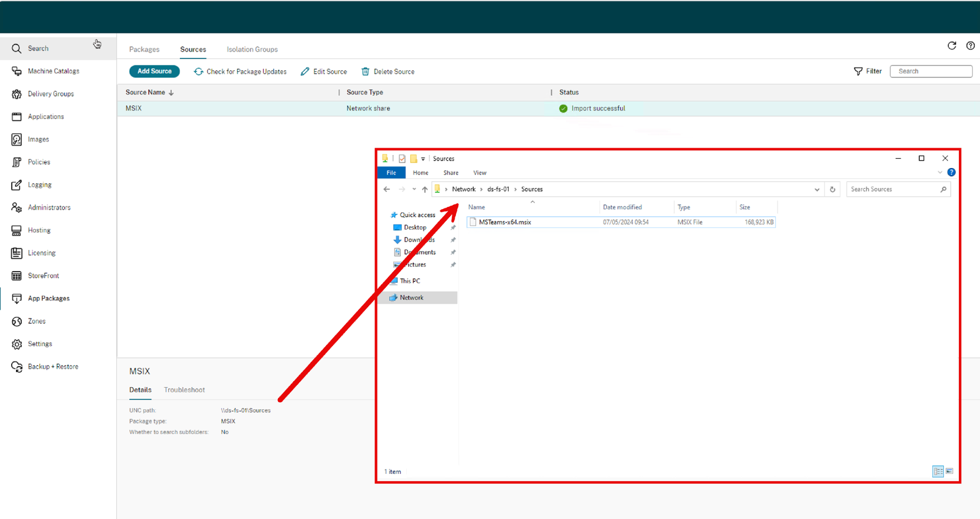Click Explorer refresh button beside address bar

(x=832, y=189)
